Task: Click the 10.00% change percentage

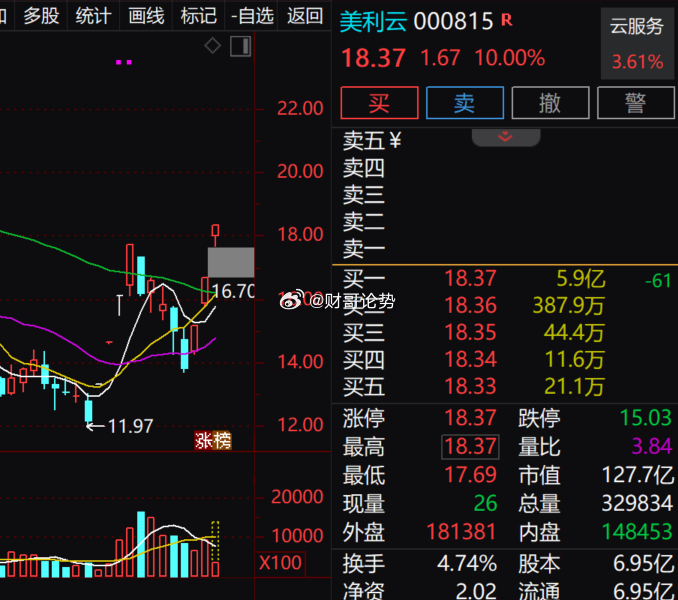Action: pyautogui.click(x=510, y=58)
